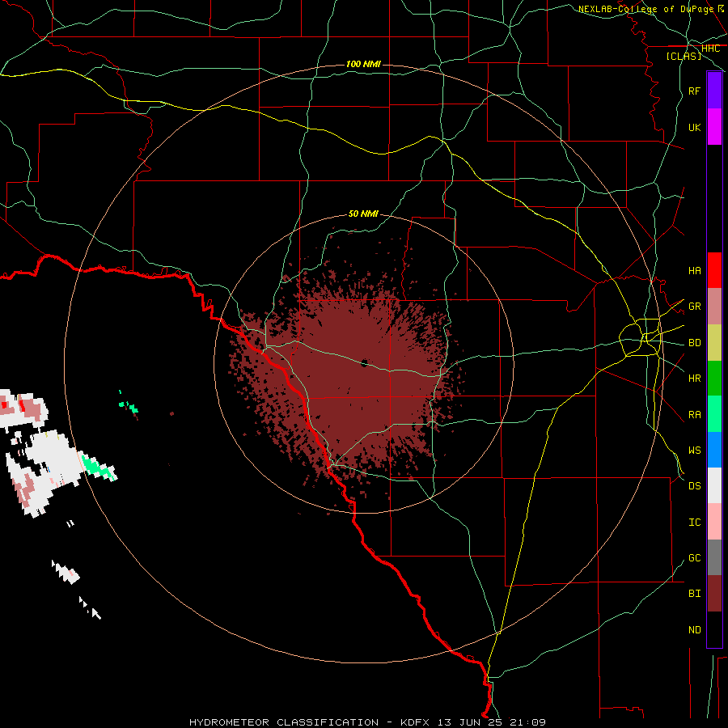The width and height of the screenshot is (728, 728).
Task: Click the WS blue legend swatch
Action: click(x=714, y=450)
